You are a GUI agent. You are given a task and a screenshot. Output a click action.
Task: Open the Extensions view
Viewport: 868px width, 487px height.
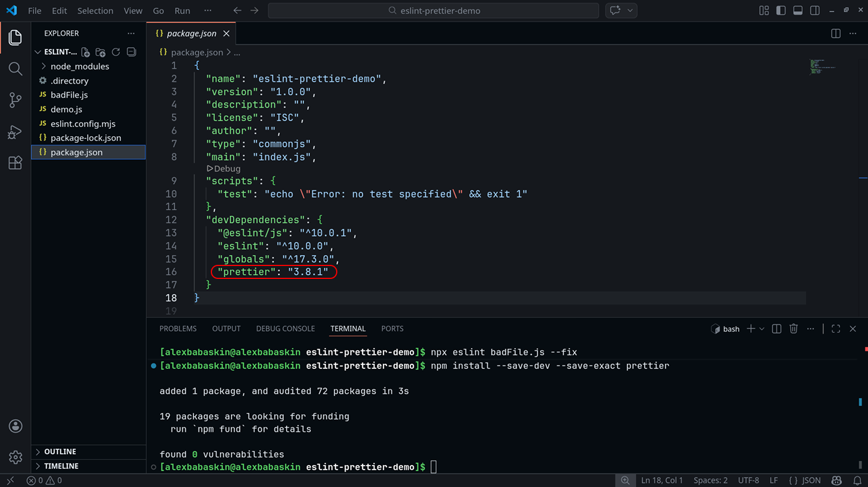point(15,163)
